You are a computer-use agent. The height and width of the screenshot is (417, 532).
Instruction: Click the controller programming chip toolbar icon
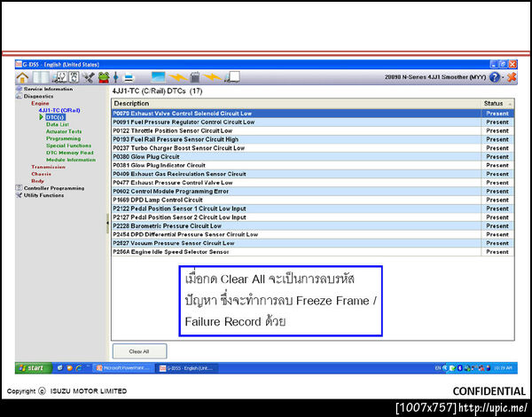click(74, 77)
